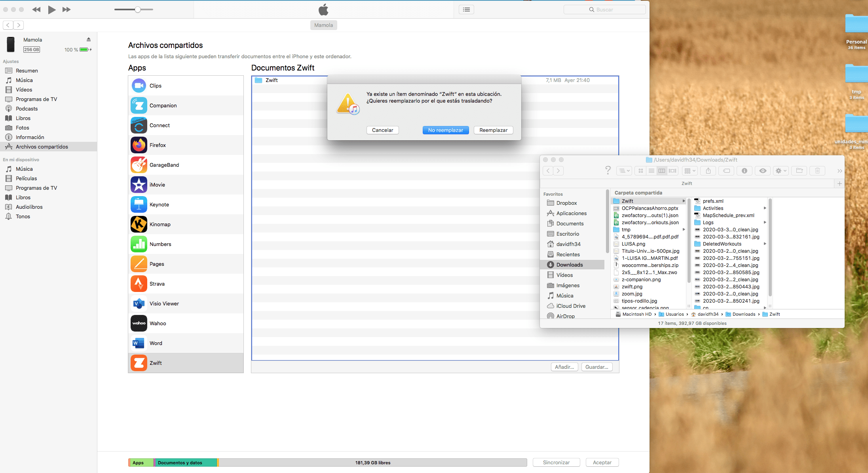Choose the Kinomap app icon

[x=139, y=224]
